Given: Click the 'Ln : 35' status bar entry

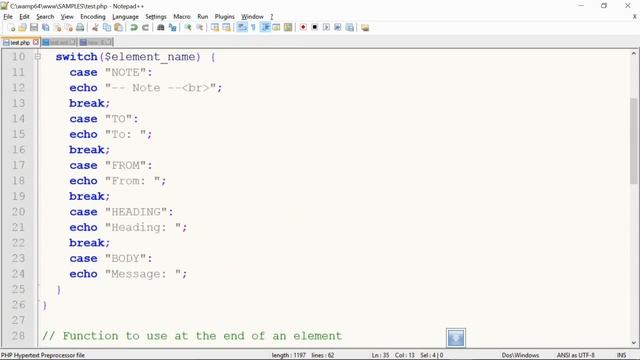Looking at the screenshot, I should [x=380, y=355].
